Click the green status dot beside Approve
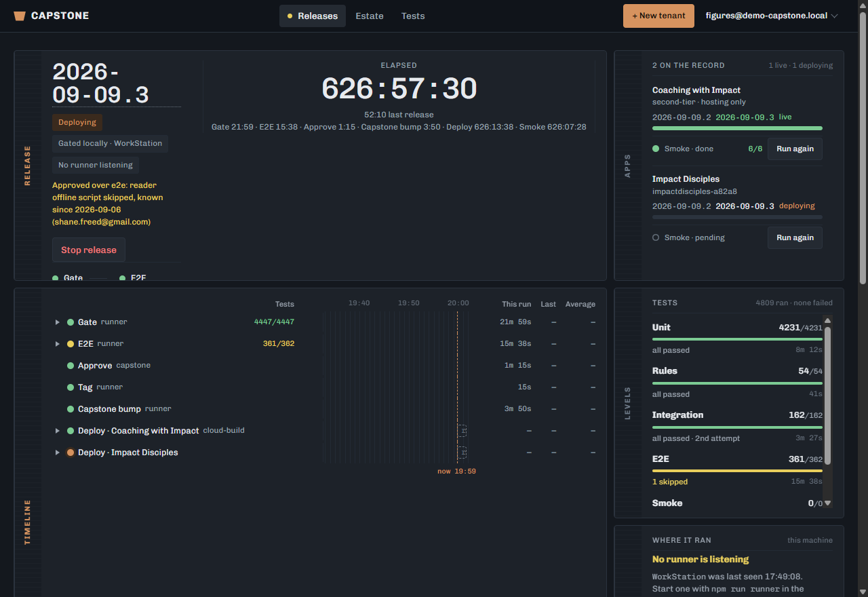This screenshot has width=868, height=597. point(71,366)
